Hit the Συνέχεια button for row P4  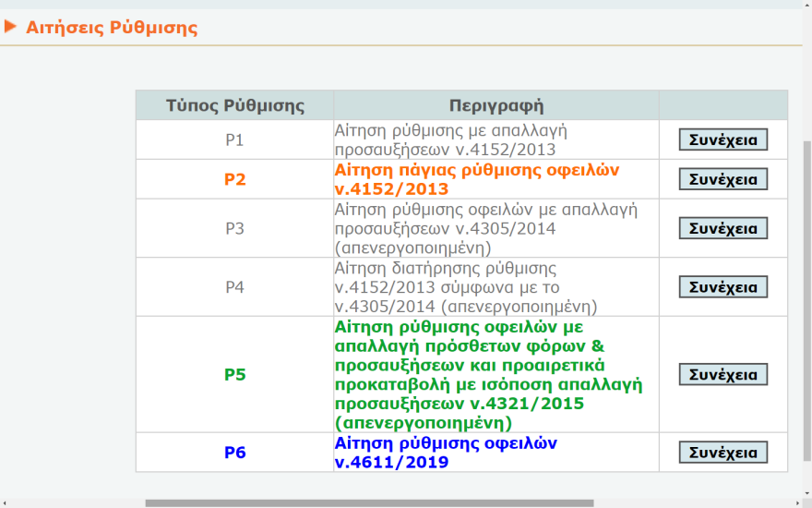pos(723,287)
